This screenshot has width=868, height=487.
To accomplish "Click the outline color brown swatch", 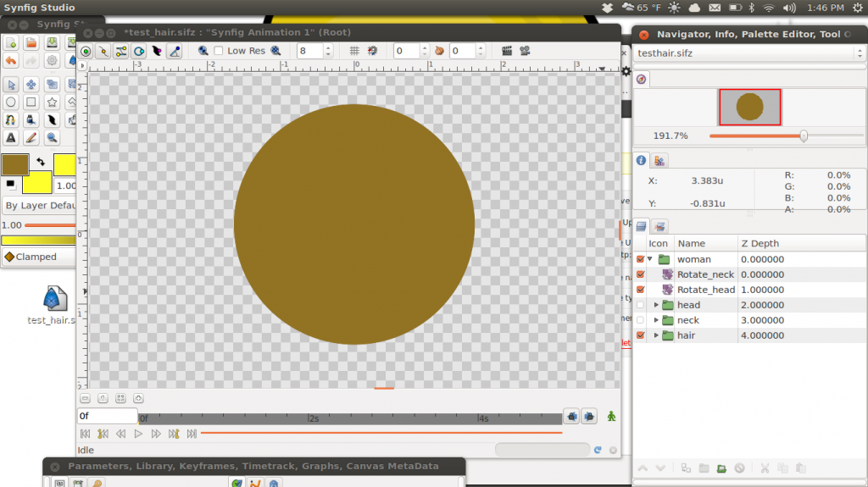I will click(15, 165).
